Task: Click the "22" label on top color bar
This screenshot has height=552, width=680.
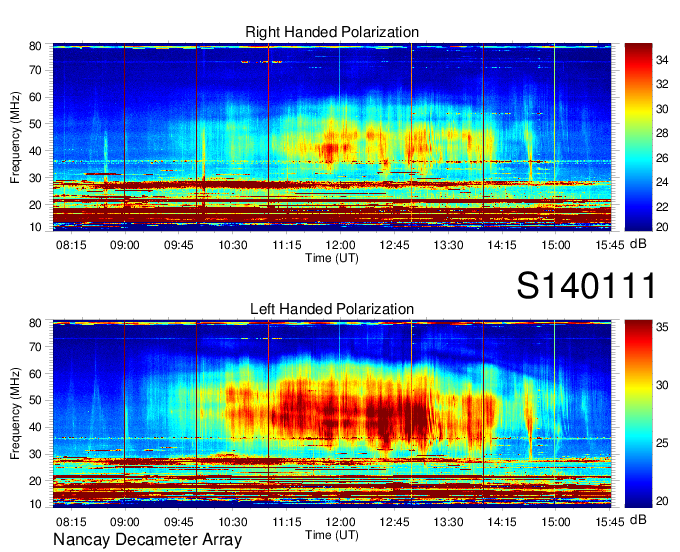Action: (662, 207)
